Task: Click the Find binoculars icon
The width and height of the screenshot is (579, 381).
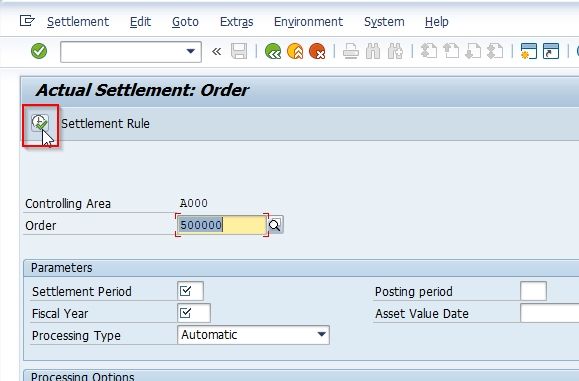Action: click(x=373, y=51)
